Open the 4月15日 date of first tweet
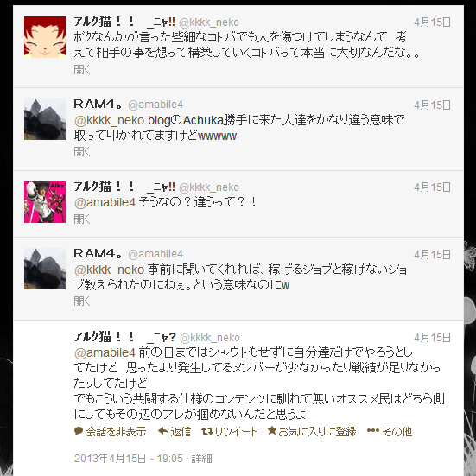476x476 pixels. (x=432, y=22)
